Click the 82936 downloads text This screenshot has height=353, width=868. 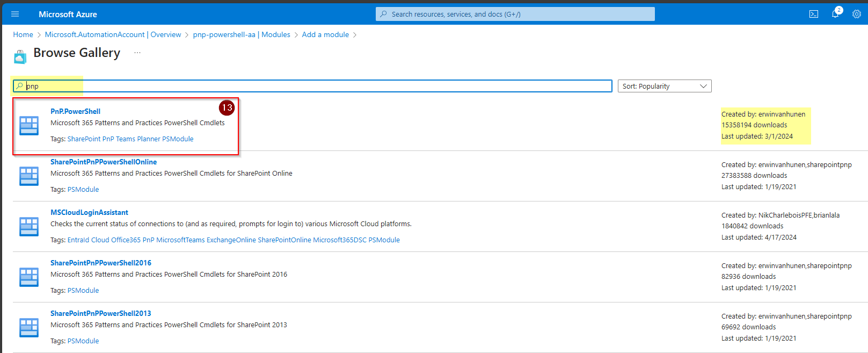coord(749,276)
